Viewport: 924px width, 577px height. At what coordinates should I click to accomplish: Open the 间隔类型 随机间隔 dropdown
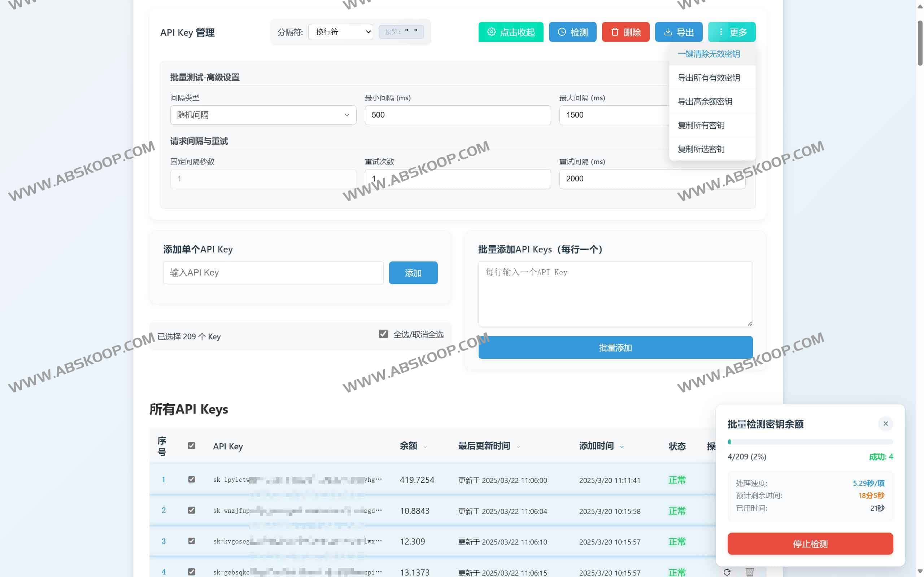[263, 115]
